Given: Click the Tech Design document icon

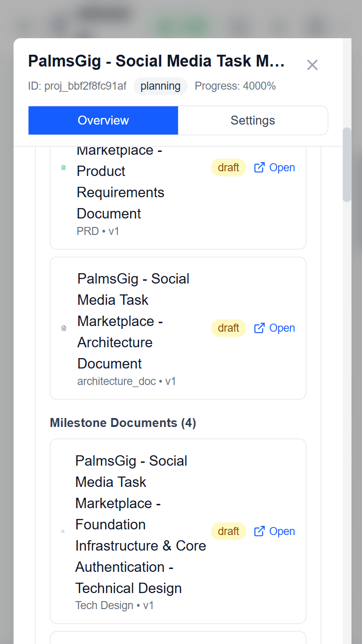Looking at the screenshot, I should (x=63, y=531).
